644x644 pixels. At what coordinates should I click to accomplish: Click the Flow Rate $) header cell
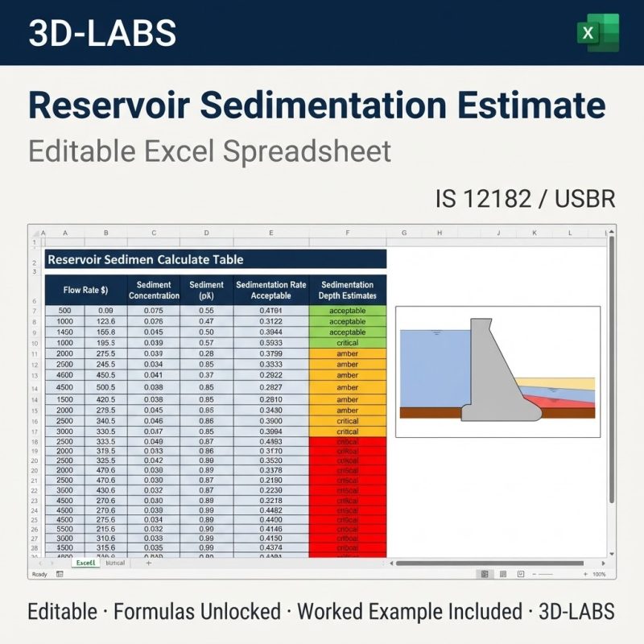pyautogui.click(x=86, y=290)
